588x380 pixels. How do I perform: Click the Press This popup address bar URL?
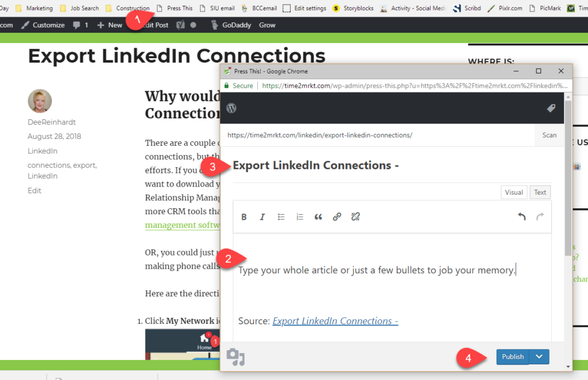pos(415,86)
